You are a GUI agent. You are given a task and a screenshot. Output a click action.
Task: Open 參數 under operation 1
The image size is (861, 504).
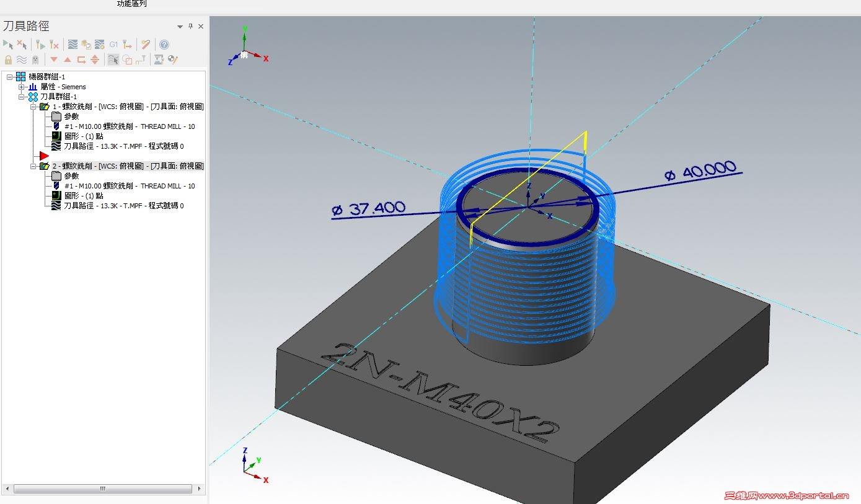[71, 117]
